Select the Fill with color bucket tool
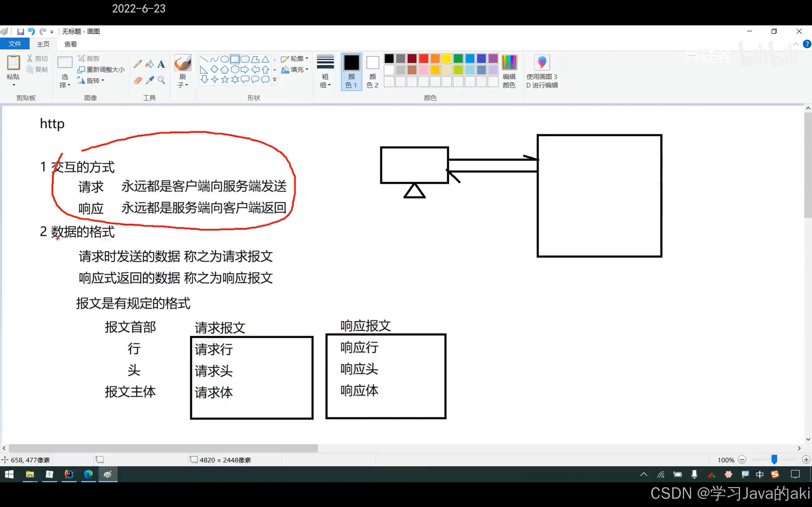The height and width of the screenshot is (507, 812). point(150,64)
